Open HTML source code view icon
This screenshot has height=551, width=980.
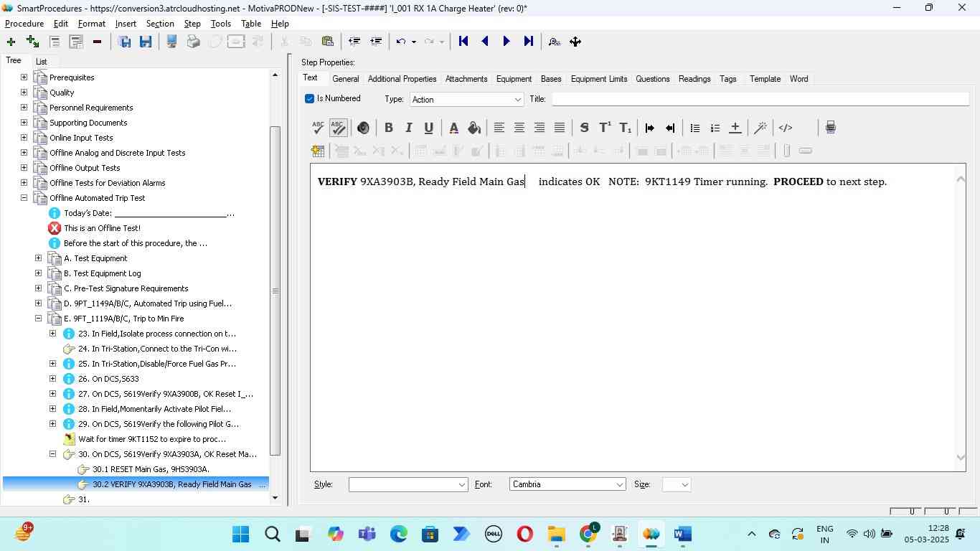[x=786, y=128]
